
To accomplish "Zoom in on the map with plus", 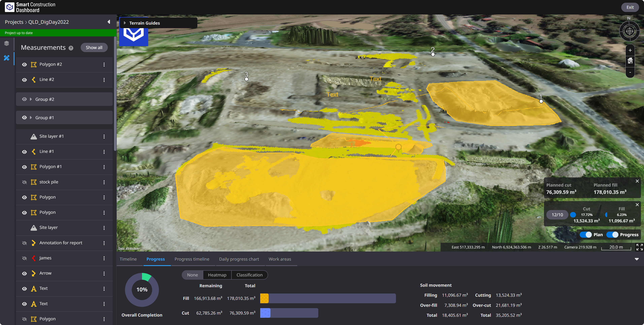I will pyautogui.click(x=630, y=50).
